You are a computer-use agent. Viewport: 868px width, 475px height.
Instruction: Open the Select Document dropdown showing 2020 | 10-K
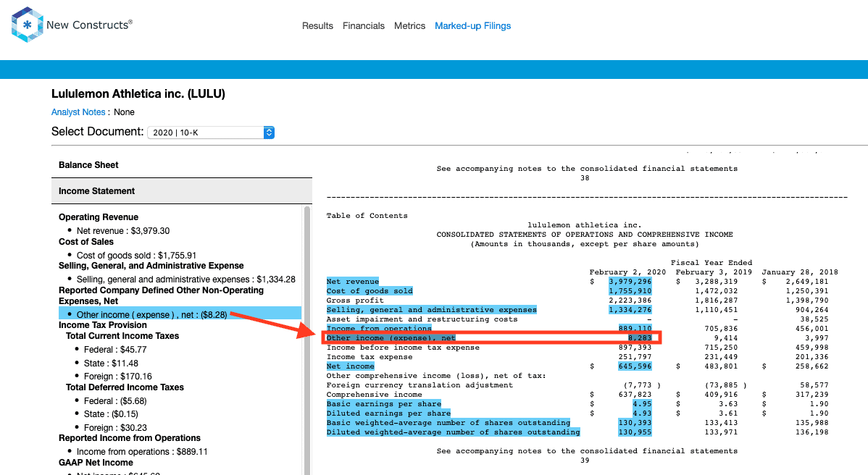click(211, 133)
